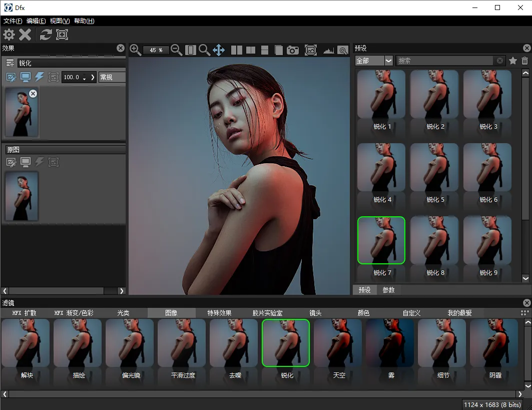Take a snapshot with the camera icon
This screenshot has width=532, height=410.
click(293, 50)
